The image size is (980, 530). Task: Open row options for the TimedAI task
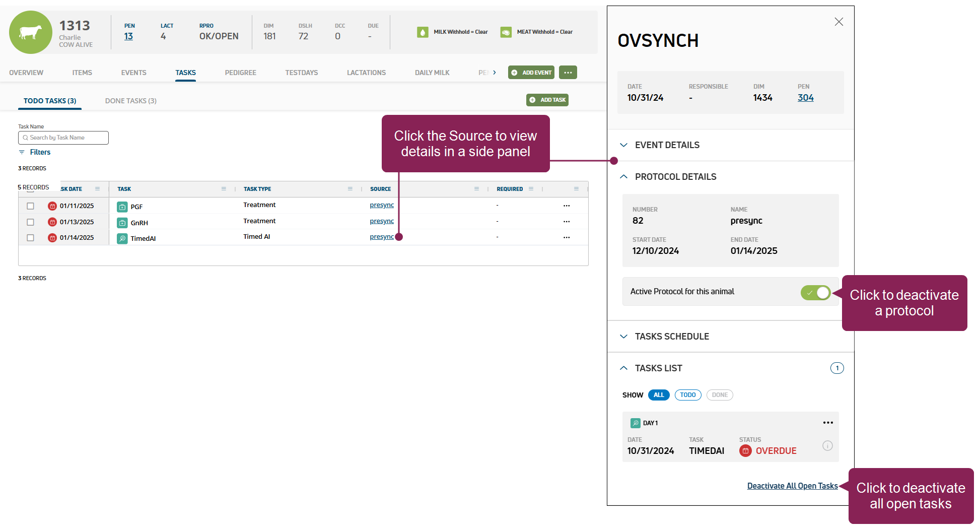567,237
